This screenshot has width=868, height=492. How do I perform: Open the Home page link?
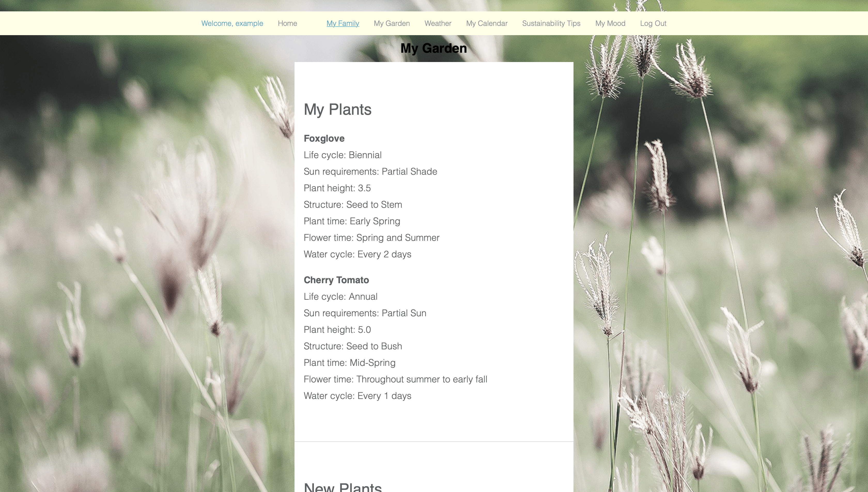287,23
